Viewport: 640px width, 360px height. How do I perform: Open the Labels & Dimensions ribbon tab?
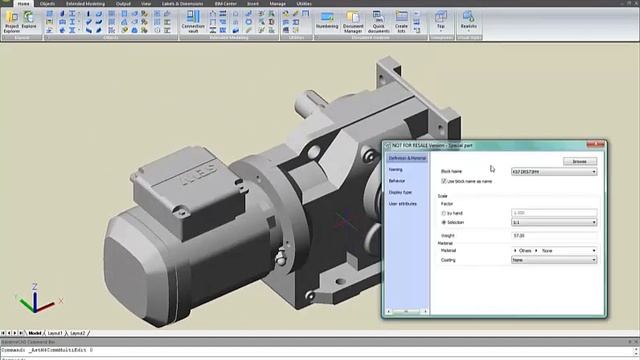coord(182,4)
